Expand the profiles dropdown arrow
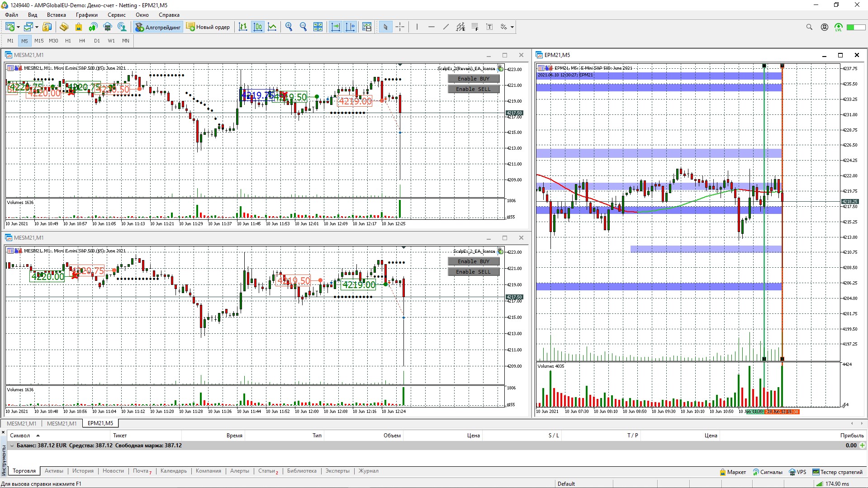Screen dimensions: 868x488 [37, 27]
